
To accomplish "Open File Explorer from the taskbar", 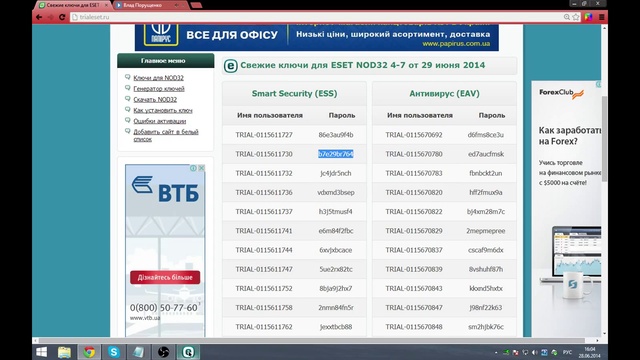I will click(x=64, y=352).
